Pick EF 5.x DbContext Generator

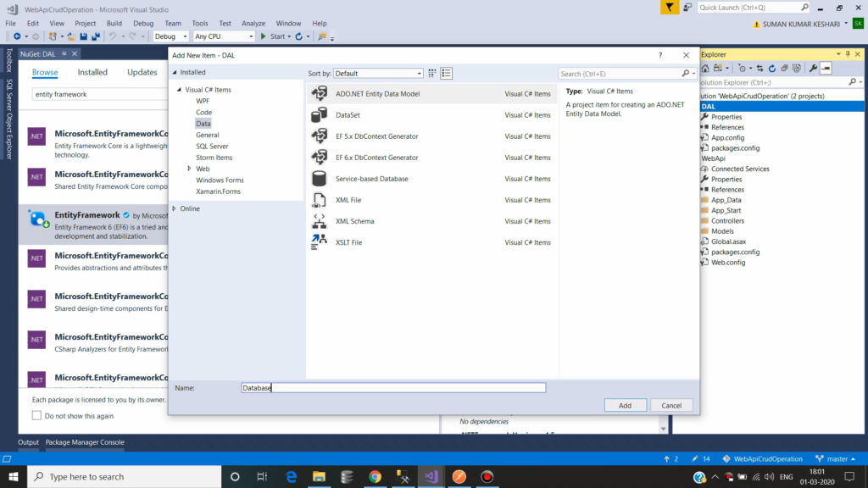[x=431, y=136]
